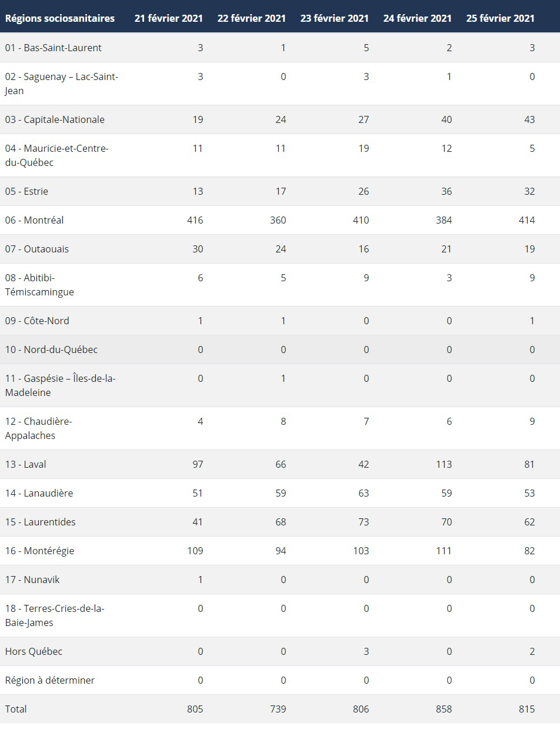Select the 13 - Laval row label
This screenshot has width=560, height=729.
click(26, 464)
